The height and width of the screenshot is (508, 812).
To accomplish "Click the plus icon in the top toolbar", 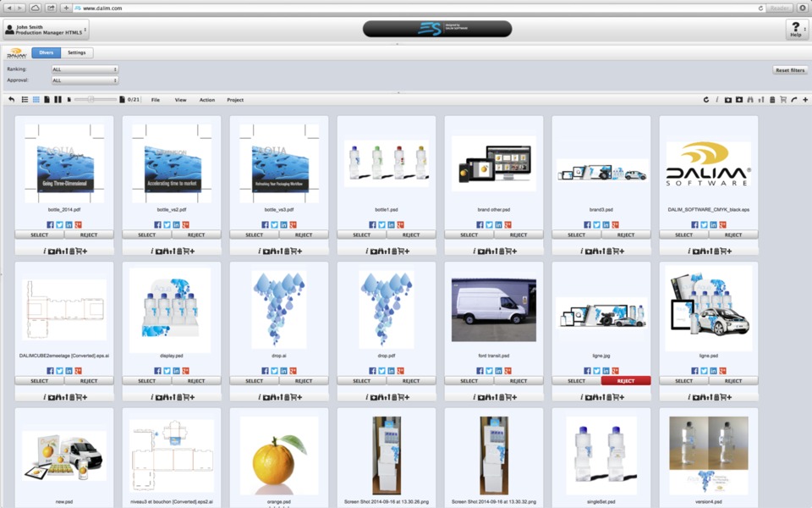I will pos(804,100).
